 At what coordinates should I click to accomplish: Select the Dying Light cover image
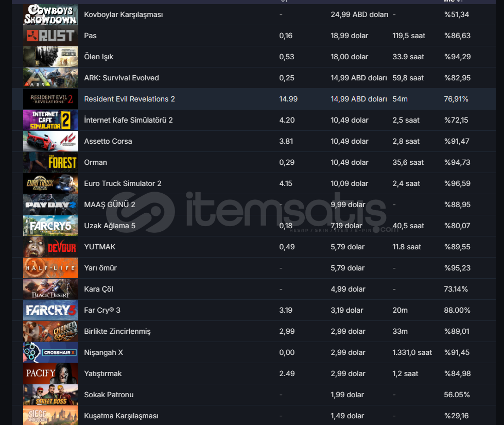[50, 57]
